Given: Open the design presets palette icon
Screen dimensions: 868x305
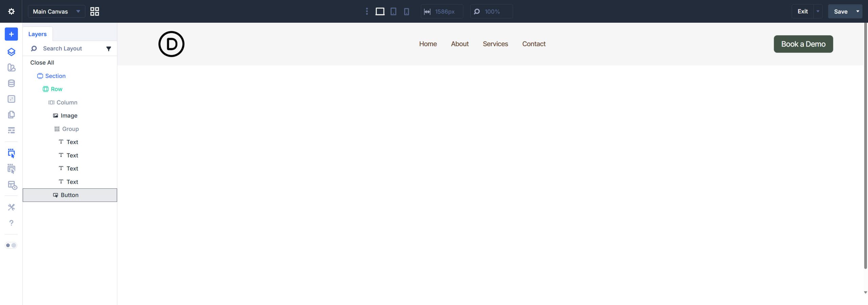Looking at the screenshot, I should (x=11, y=68).
